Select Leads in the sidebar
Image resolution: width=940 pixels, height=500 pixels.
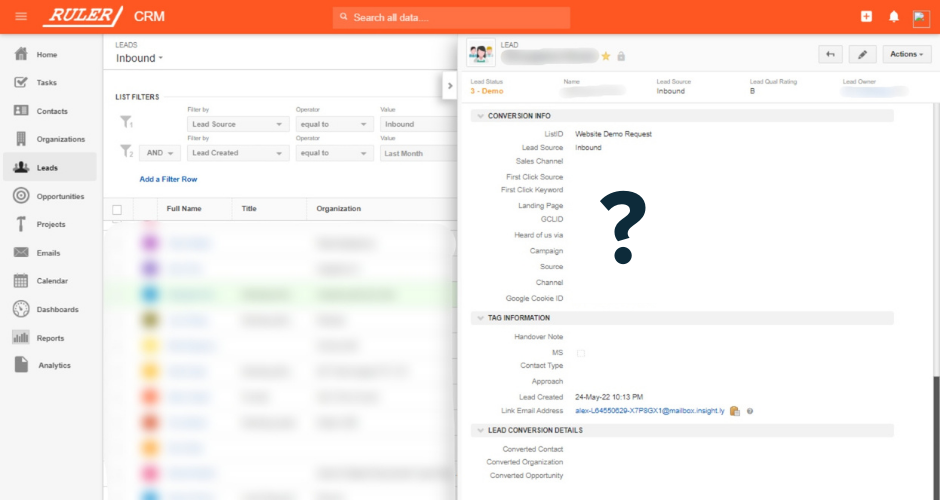(50, 167)
